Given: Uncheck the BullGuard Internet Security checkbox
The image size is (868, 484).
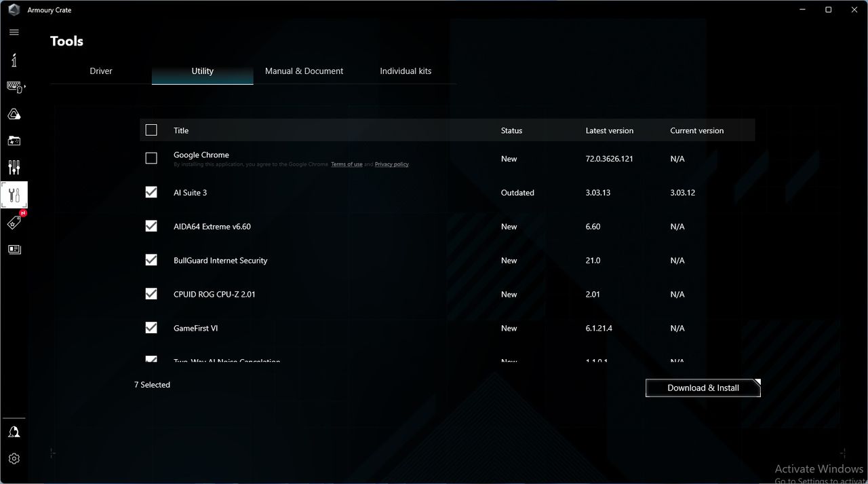Looking at the screenshot, I should (151, 260).
